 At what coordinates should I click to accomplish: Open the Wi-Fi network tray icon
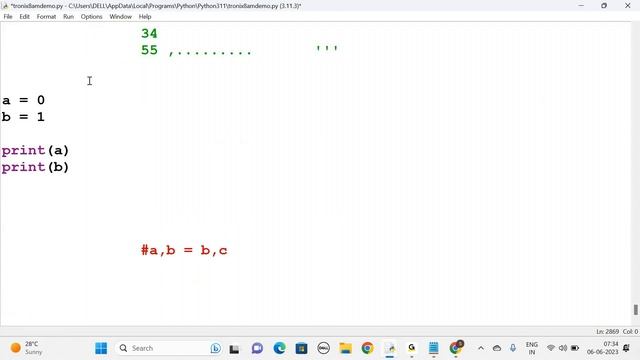coord(551,348)
